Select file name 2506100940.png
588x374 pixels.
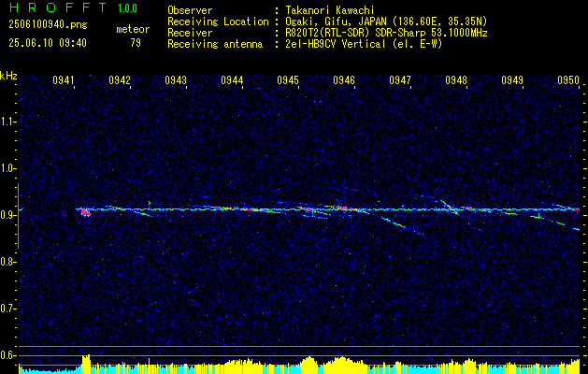(x=48, y=25)
